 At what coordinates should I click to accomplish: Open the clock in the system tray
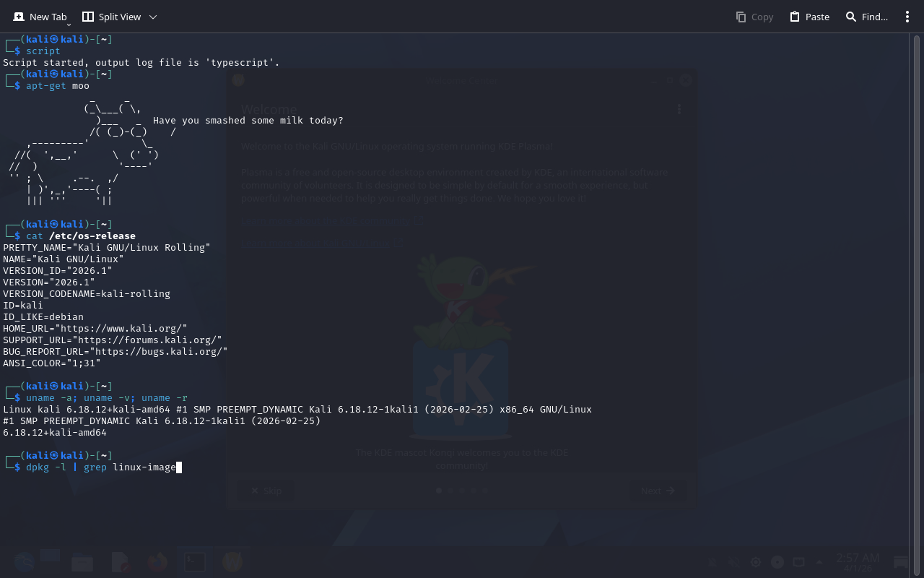[x=858, y=561]
